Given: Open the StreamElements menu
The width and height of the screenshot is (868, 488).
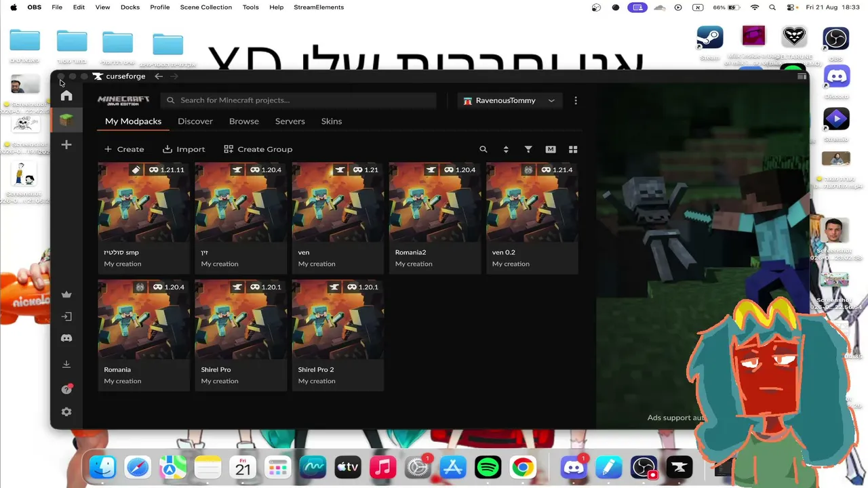Looking at the screenshot, I should coord(319,7).
